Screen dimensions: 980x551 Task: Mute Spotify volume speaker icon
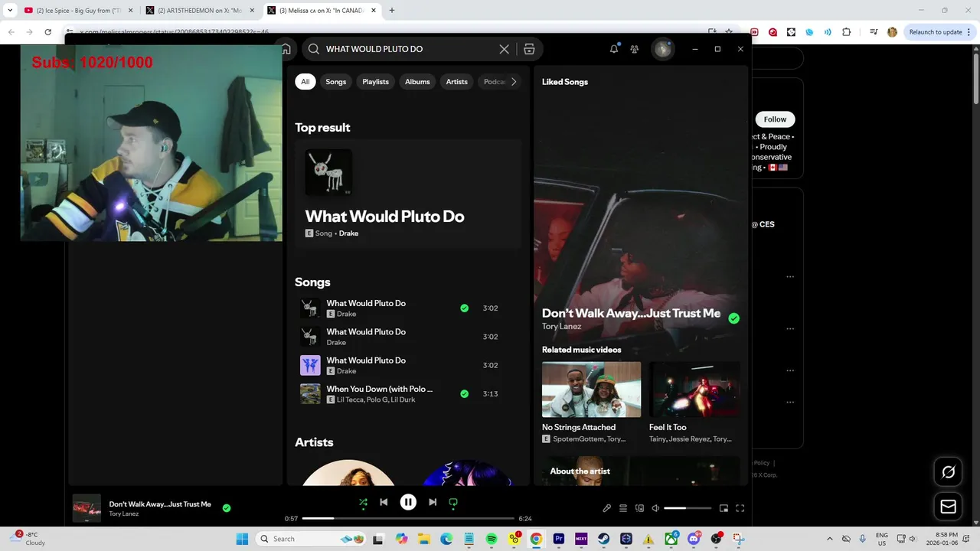(x=655, y=508)
